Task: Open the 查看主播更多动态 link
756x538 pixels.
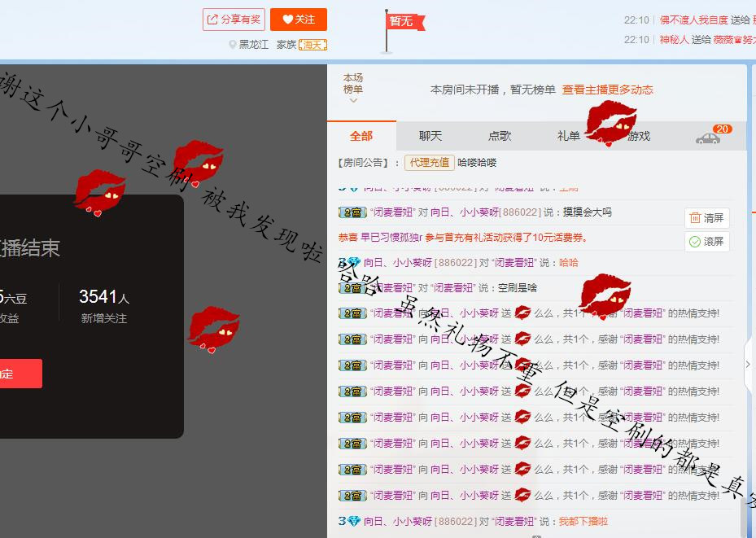Action: [x=608, y=90]
